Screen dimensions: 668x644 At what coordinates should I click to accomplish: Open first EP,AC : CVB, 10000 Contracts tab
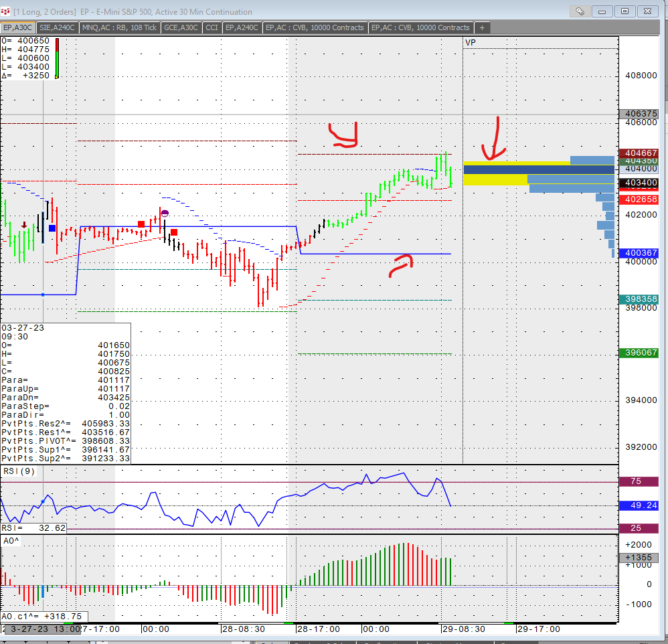(315, 27)
